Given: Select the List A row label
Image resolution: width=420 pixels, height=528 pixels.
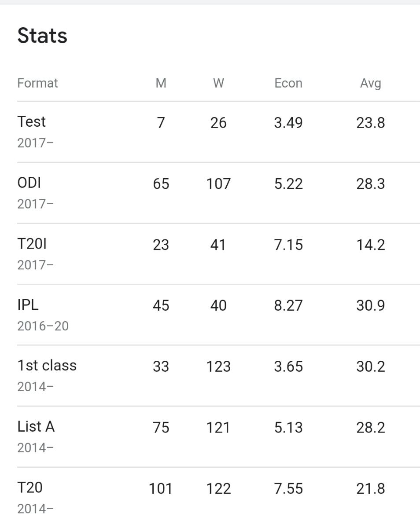Looking at the screenshot, I should click(36, 426).
